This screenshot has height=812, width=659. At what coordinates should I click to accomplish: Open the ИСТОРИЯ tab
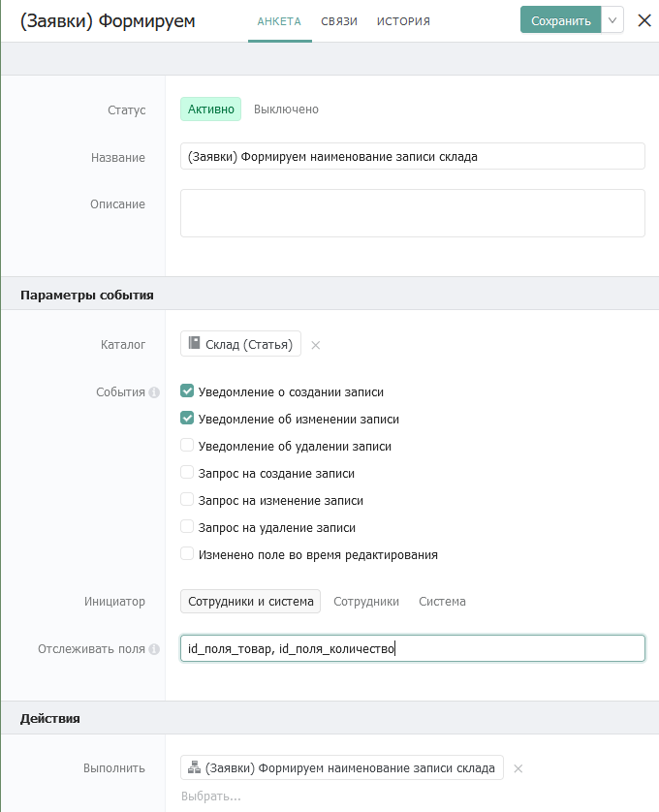(x=403, y=21)
